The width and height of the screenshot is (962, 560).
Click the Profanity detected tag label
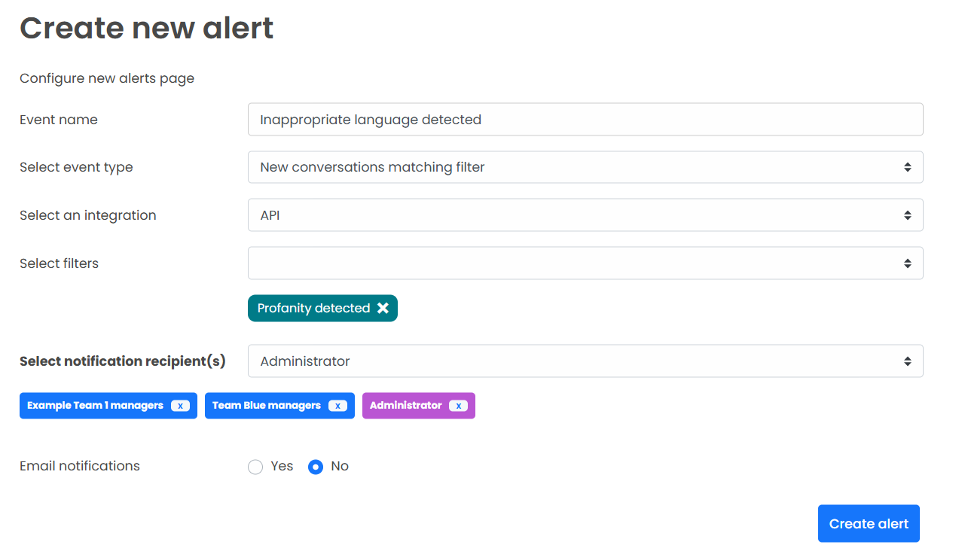[313, 308]
